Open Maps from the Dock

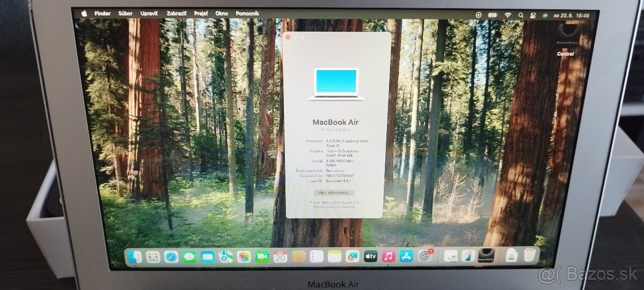pyautogui.click(x=226, y=257)
